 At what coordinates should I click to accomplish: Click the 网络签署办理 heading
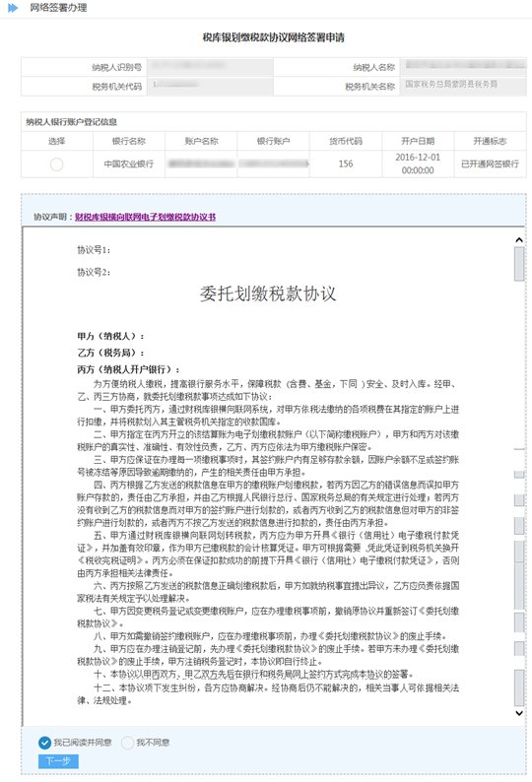58,8
